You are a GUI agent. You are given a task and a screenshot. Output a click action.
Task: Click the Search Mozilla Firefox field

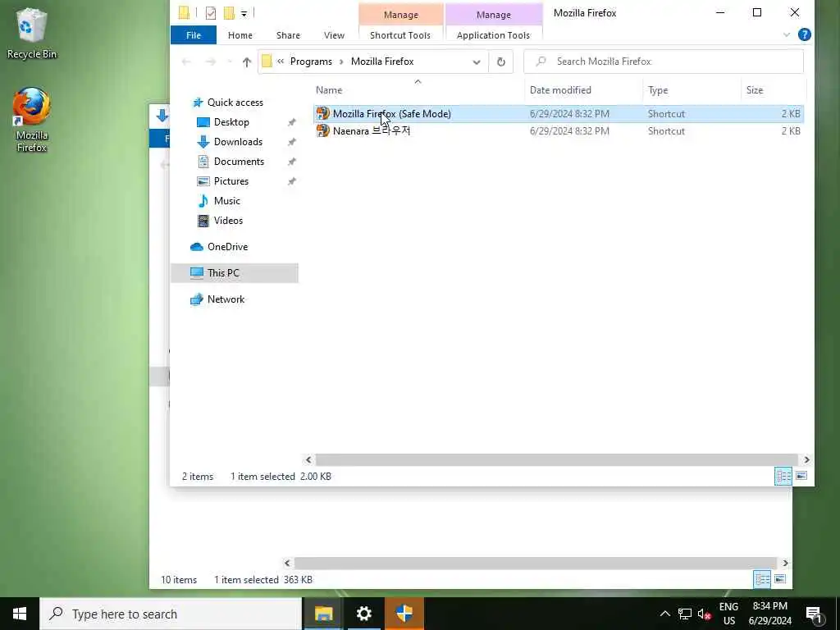(x=663, y=62)
